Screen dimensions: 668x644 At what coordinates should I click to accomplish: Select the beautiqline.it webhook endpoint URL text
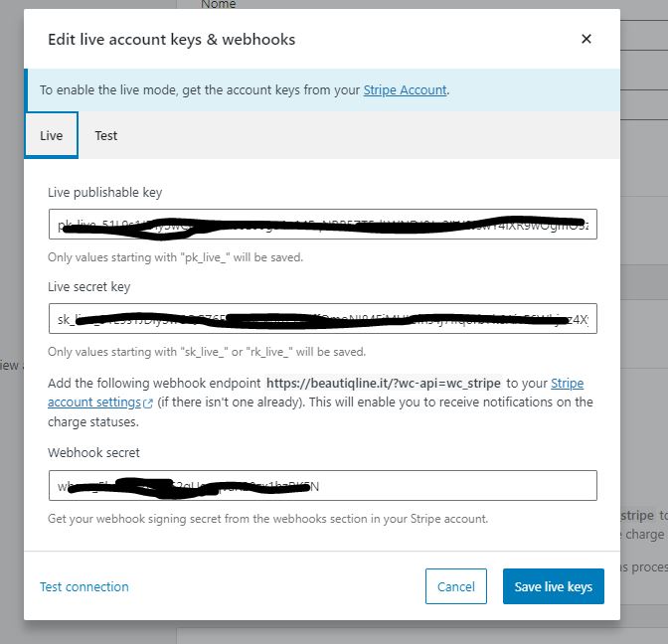(x=384, y=384)
